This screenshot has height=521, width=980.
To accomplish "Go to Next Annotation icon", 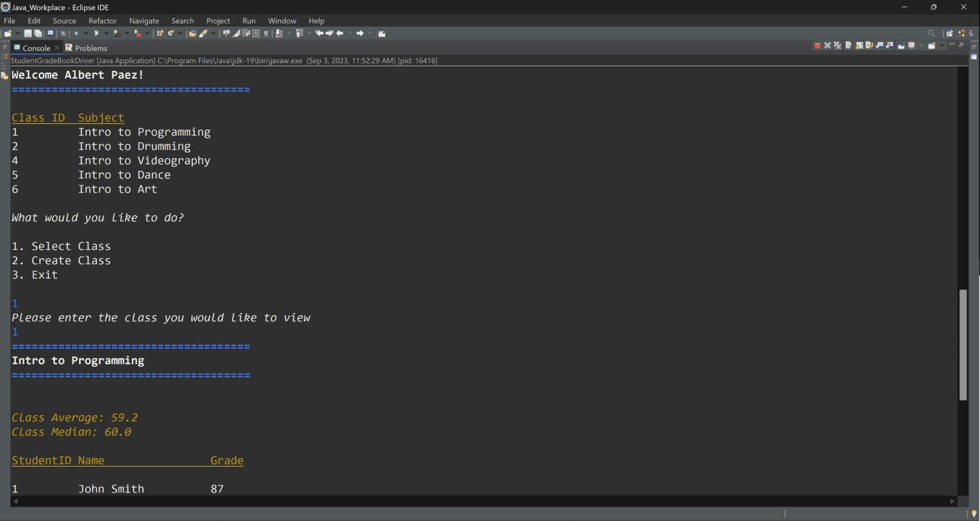I will (278, 33).
